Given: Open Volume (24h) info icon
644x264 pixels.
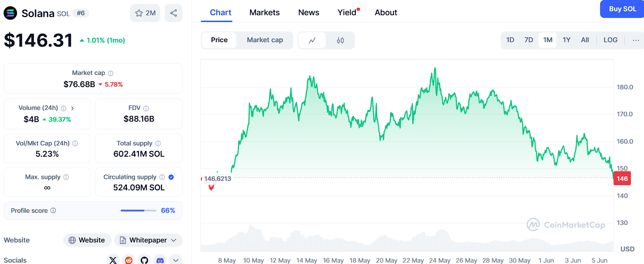Looking at the screenshot, I should click(64, 108).
